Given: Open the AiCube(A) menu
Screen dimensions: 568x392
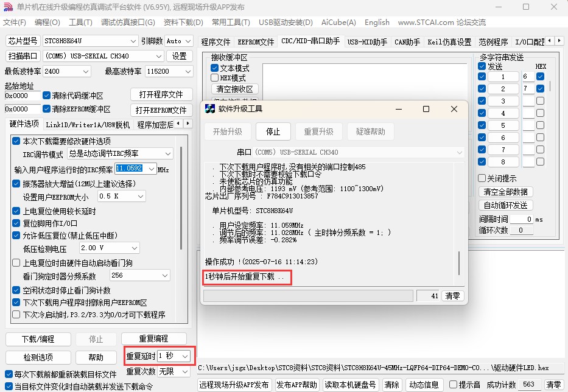Looking at the screenshot, I should coord(338,23).
